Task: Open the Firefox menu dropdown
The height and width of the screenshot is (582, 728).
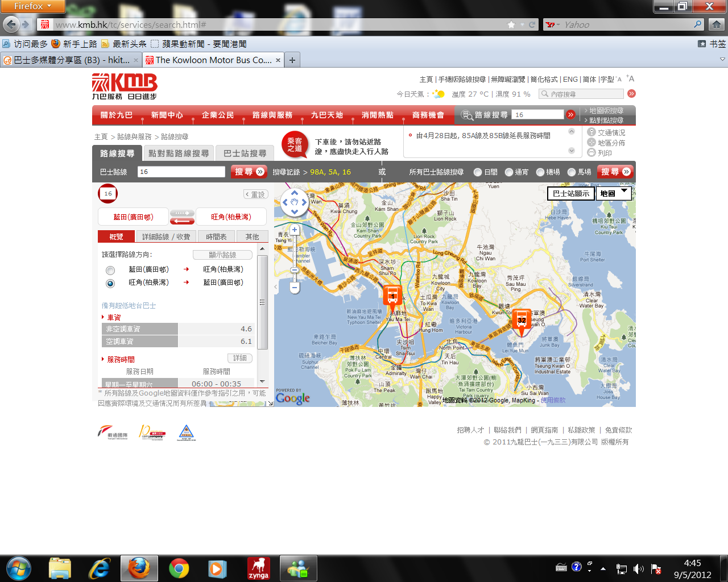Action: (x=32, y=6)
